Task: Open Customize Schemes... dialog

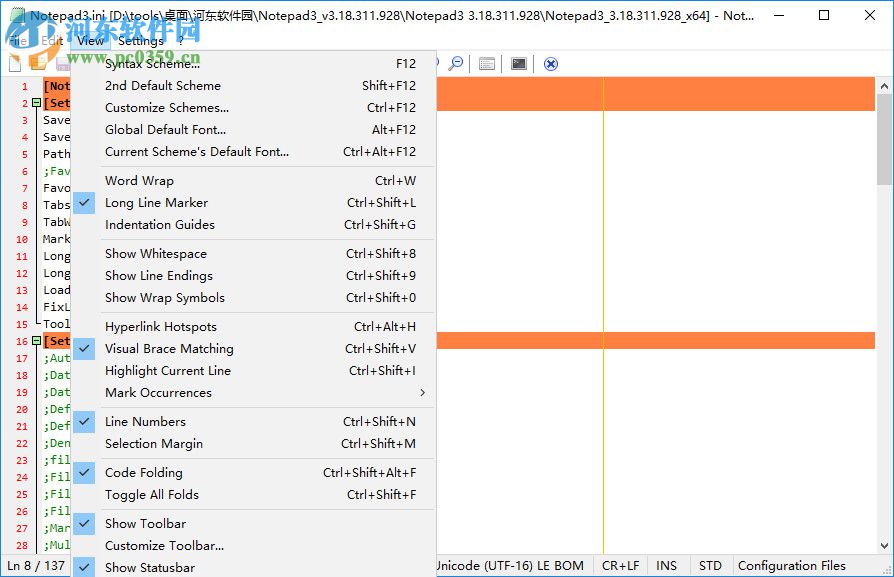Action: pyautogui.click(x=254, y=107)
